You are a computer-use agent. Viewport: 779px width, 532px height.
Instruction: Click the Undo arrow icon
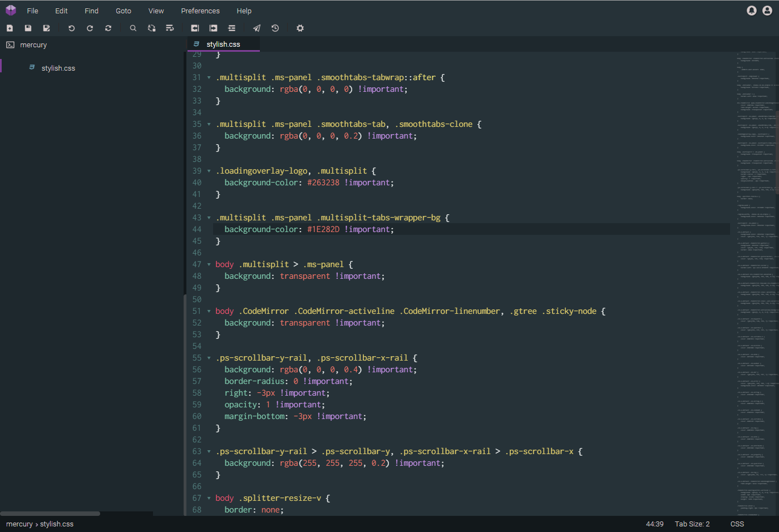[71, 28]
